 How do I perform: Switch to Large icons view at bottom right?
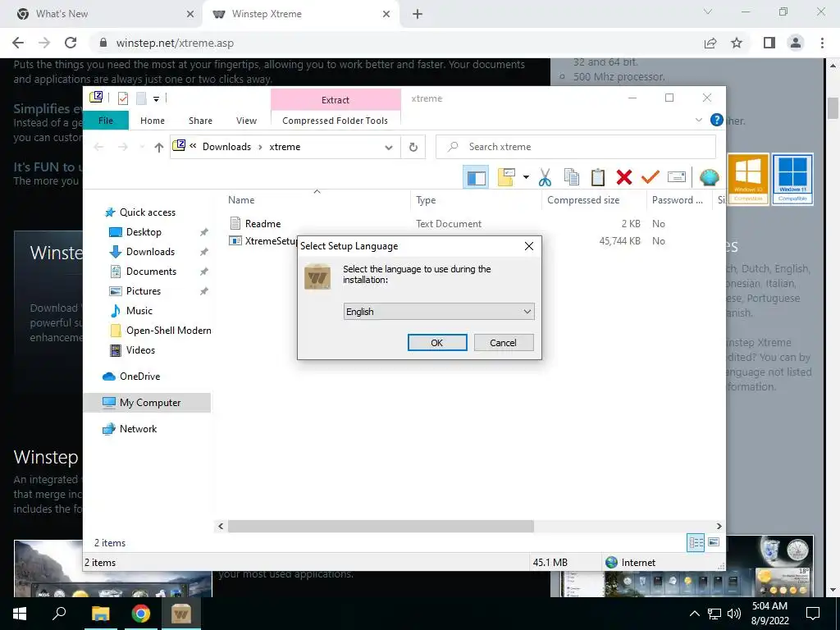[x=714, y=543]
